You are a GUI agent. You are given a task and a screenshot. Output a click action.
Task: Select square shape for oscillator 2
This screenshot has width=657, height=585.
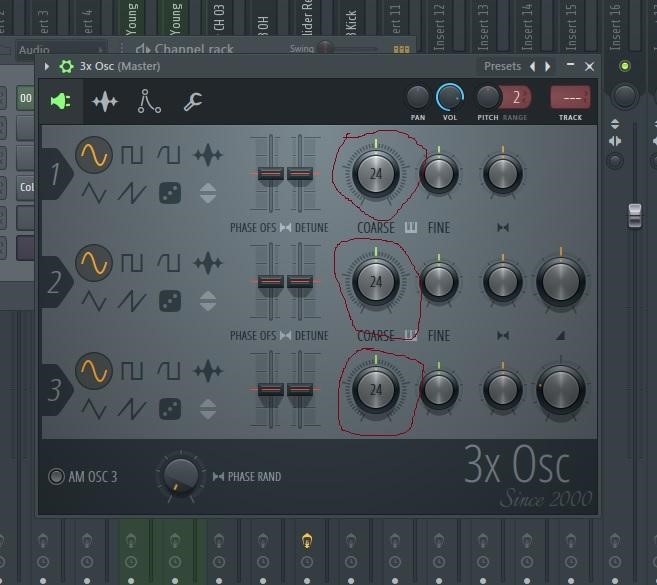(x=132, y=263)
